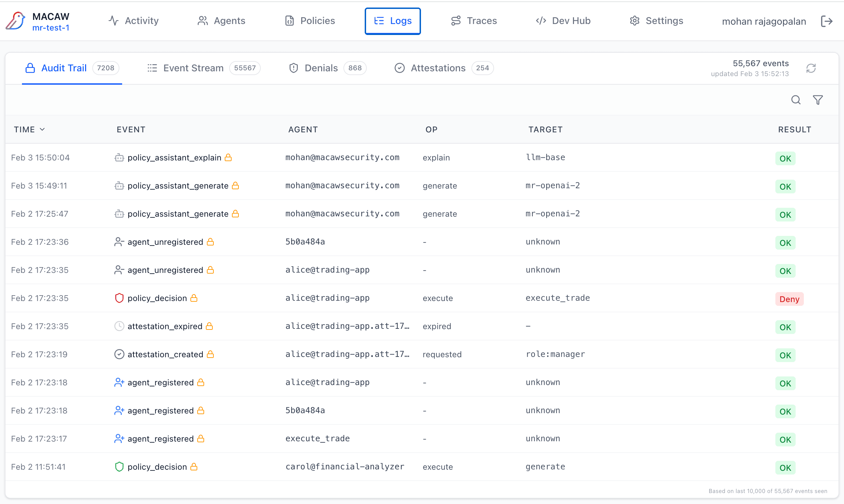Click the green shield on carol's policy_decision event
This screenshot has height=504, width=844.
click(x=119, y=467)
